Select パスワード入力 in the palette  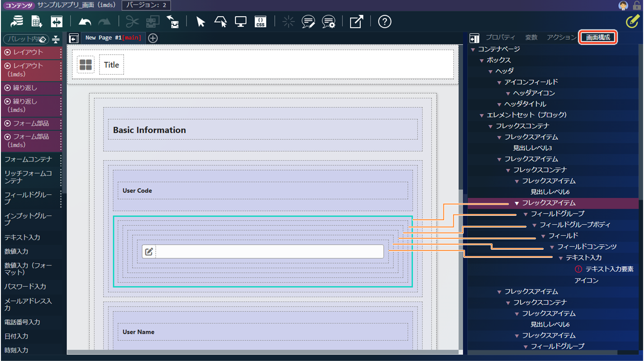[25, 286]
